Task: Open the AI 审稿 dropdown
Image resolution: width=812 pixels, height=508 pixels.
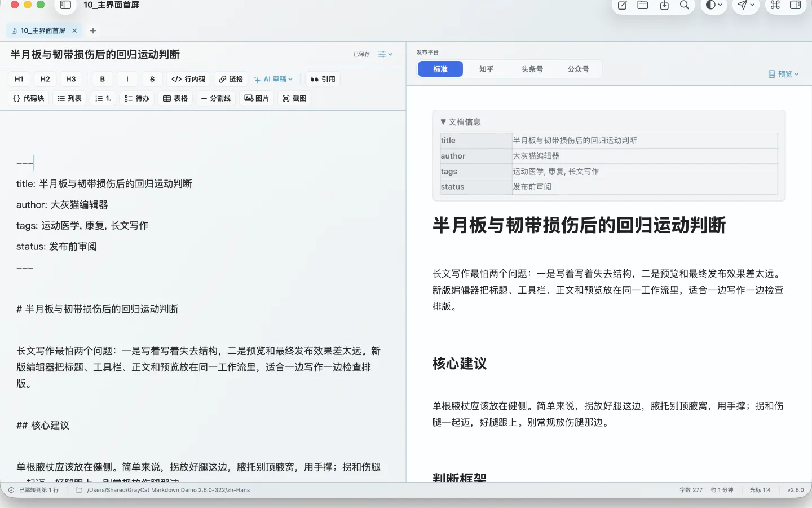Action: [273, 79]
